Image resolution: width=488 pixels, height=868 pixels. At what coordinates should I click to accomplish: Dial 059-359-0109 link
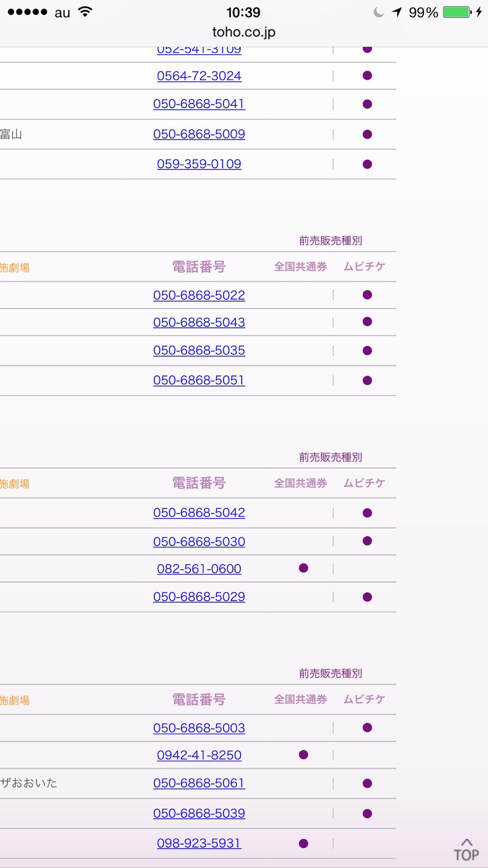tap(199, 164)
